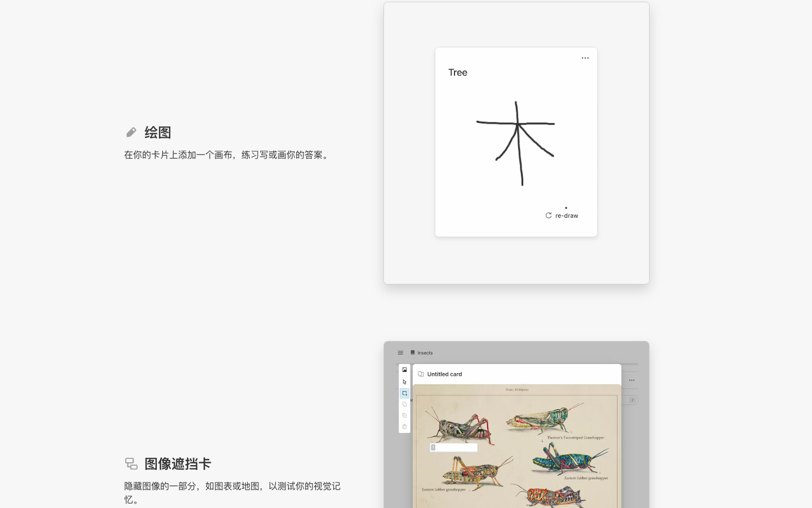Click the duplicate shape tool icon

coord(404,415)
